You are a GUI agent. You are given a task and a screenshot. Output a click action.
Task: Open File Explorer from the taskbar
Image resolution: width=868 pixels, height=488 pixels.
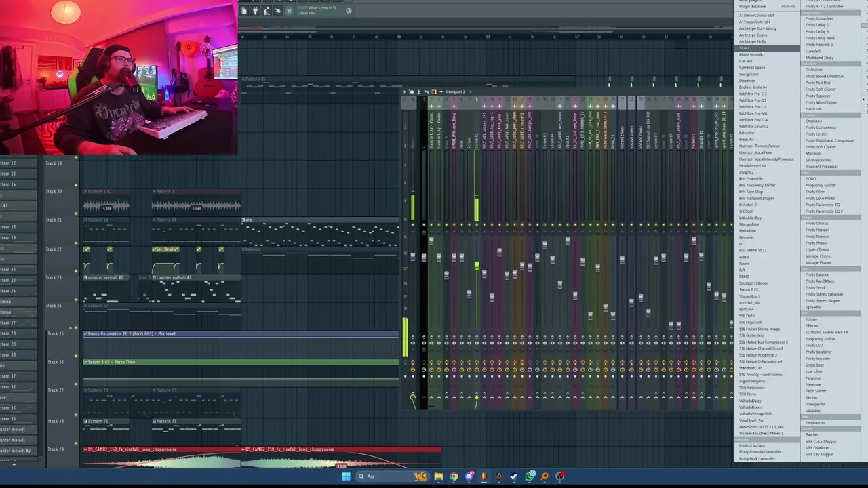(439, 476)
